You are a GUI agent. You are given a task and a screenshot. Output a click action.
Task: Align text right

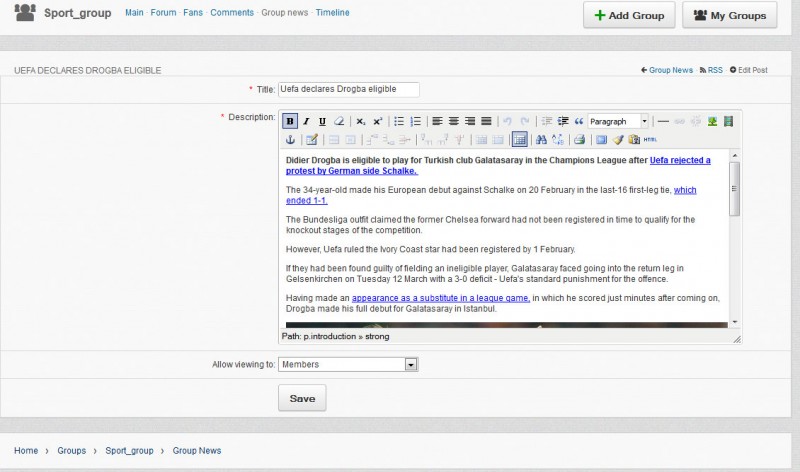pos(470,121)
